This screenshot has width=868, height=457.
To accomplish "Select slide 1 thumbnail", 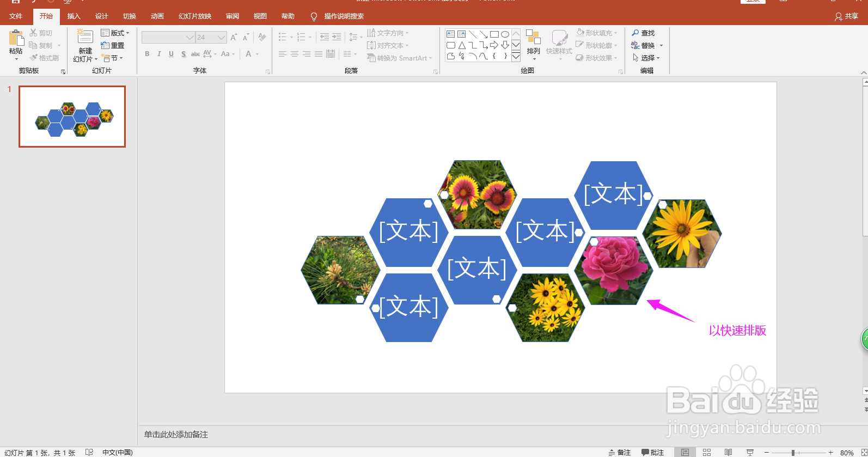I will click(72, 117).
